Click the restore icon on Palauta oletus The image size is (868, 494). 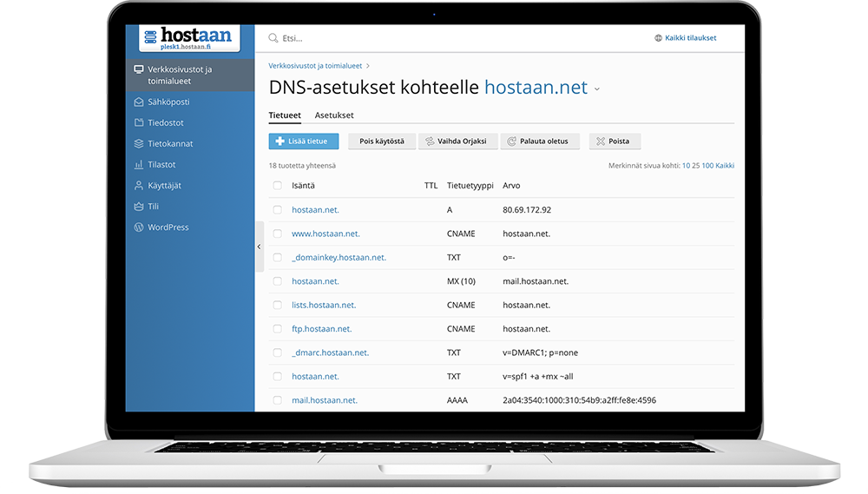coord(512,142)
